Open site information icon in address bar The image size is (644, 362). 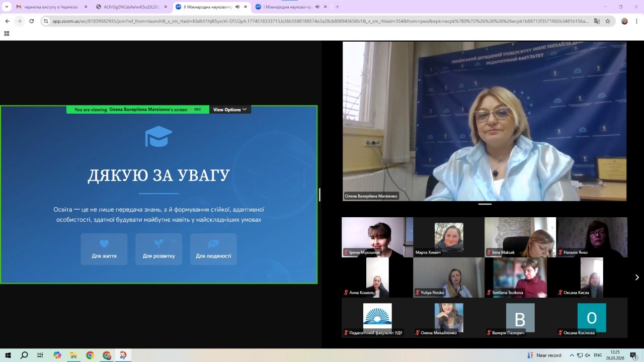(46, 21)
